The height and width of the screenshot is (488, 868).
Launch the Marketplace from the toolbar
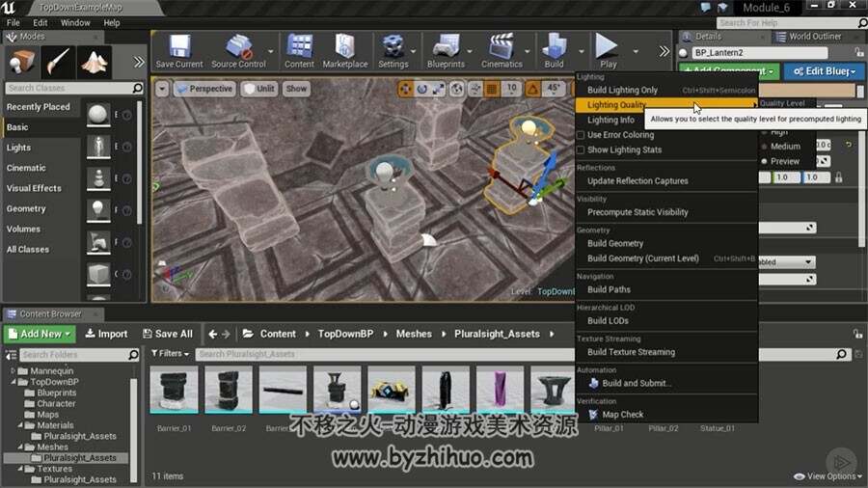pos(345,51)
